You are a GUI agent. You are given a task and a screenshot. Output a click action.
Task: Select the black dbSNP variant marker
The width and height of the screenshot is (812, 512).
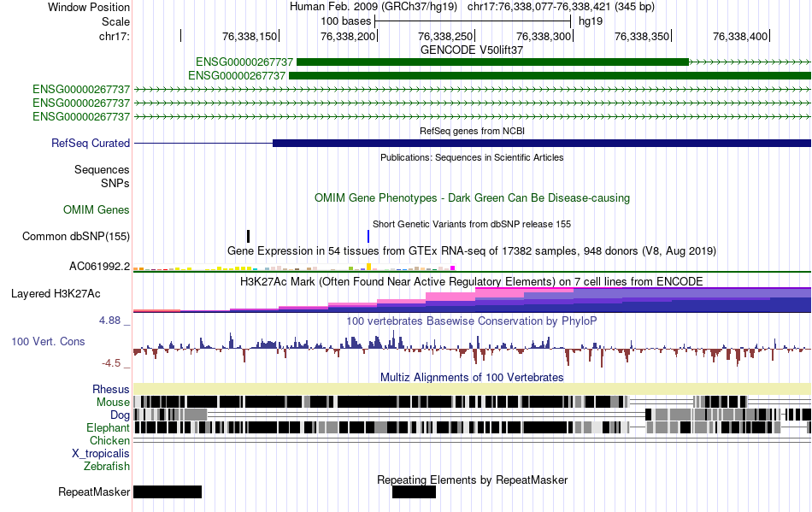coord(249,236)
